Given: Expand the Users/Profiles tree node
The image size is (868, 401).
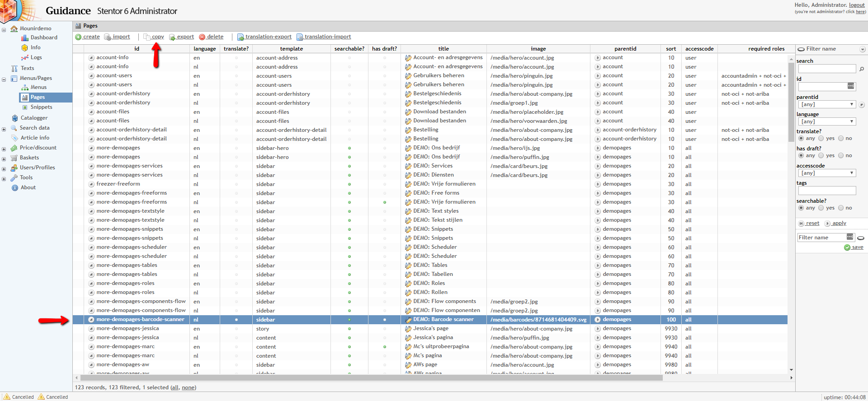Looking at the screenshot, I should tap(4, 169).
